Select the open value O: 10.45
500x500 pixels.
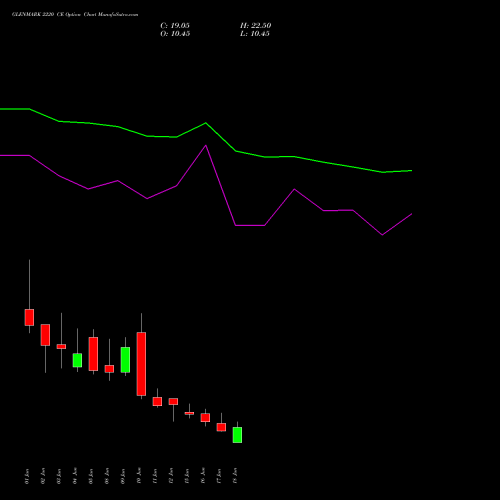pos(175,34)
